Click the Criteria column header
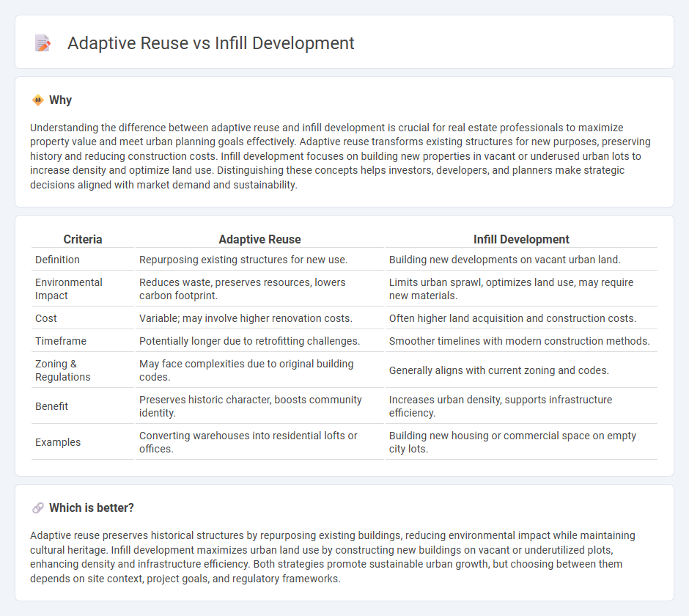 click(83, 239)
